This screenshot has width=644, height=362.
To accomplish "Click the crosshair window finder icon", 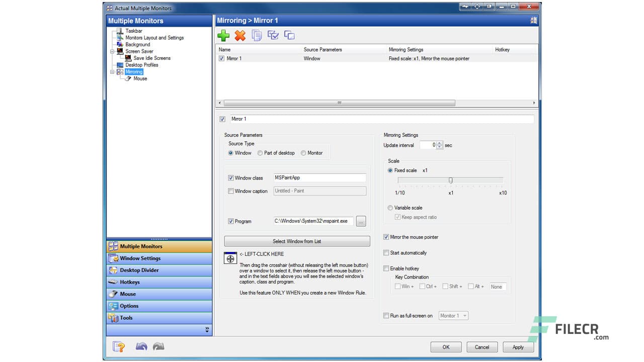I will (230, 258).
